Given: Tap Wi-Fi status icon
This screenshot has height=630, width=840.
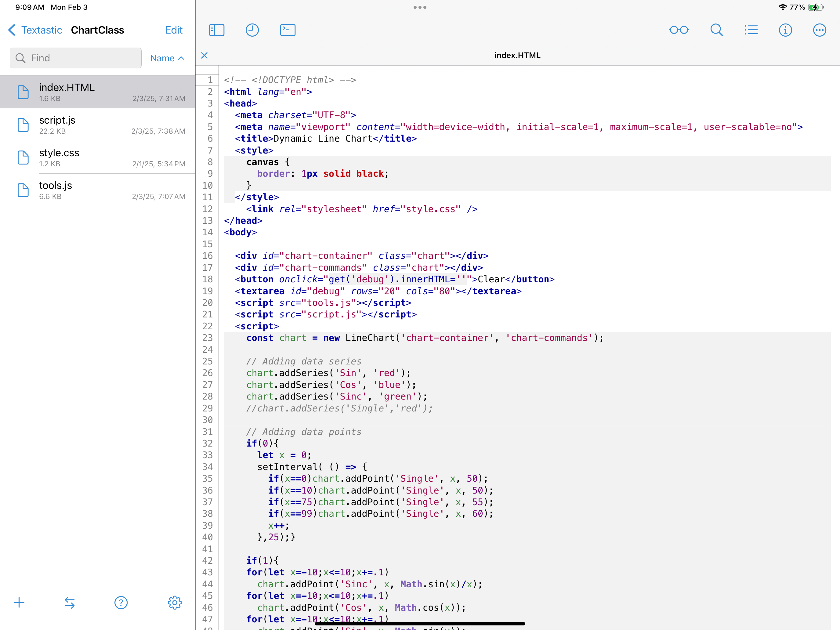Looking at the screenshot, I should click(782, 7).
